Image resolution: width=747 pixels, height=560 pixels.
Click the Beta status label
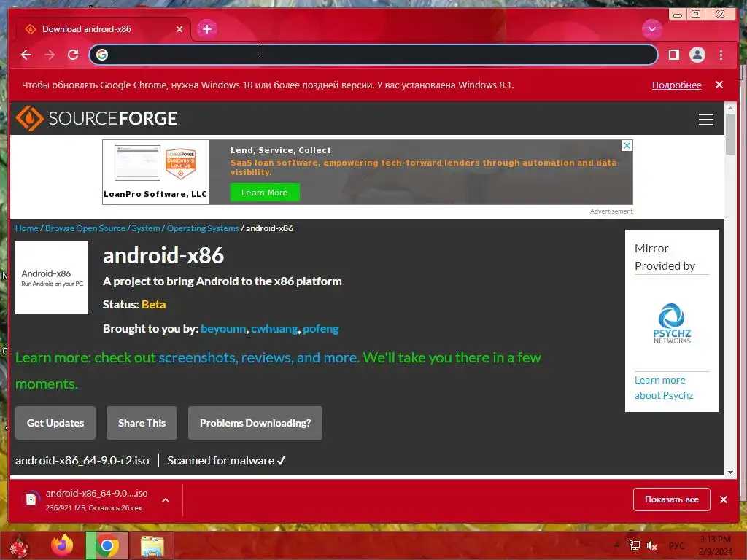[153, 305]
